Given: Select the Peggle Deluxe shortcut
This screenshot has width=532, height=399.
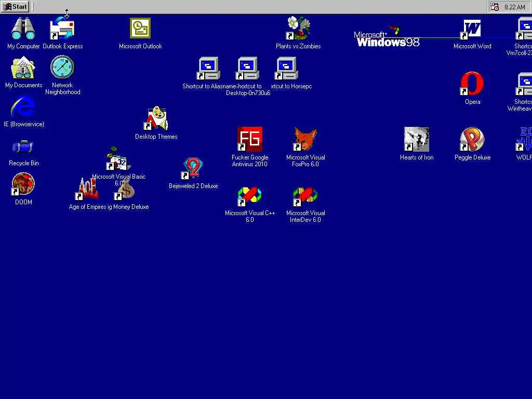Looking at the screenshot, I should click(472, 139).
